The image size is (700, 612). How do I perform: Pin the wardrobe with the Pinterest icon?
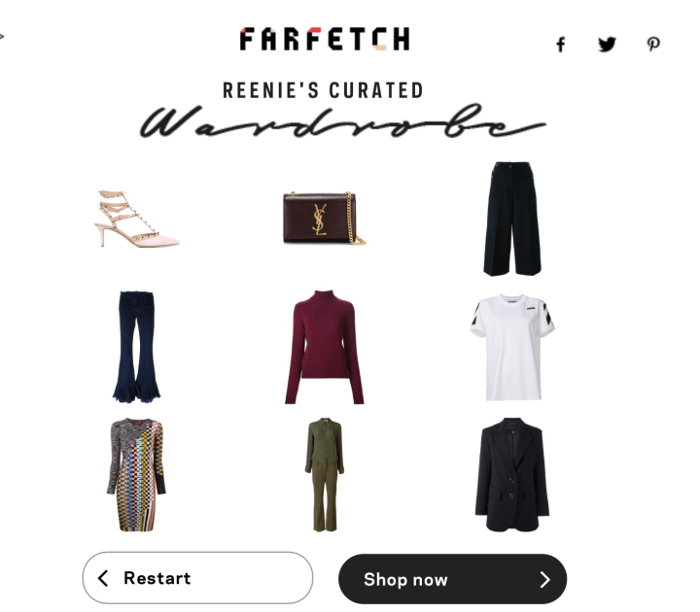(653, 44)
